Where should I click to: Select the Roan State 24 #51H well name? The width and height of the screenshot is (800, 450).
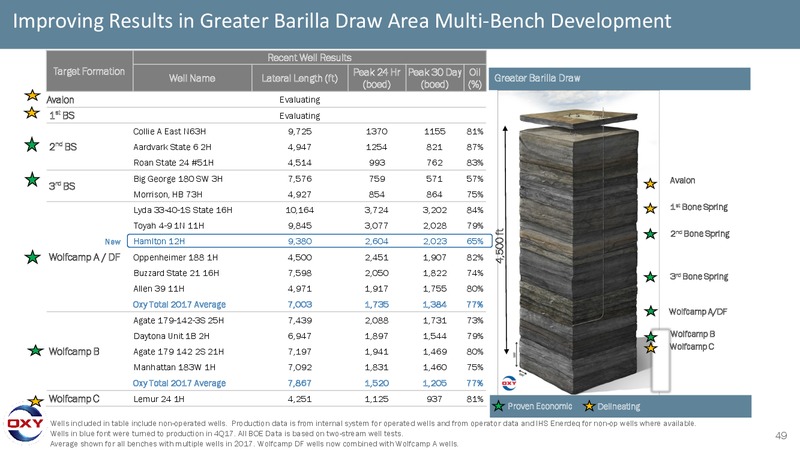coord(173,163)
